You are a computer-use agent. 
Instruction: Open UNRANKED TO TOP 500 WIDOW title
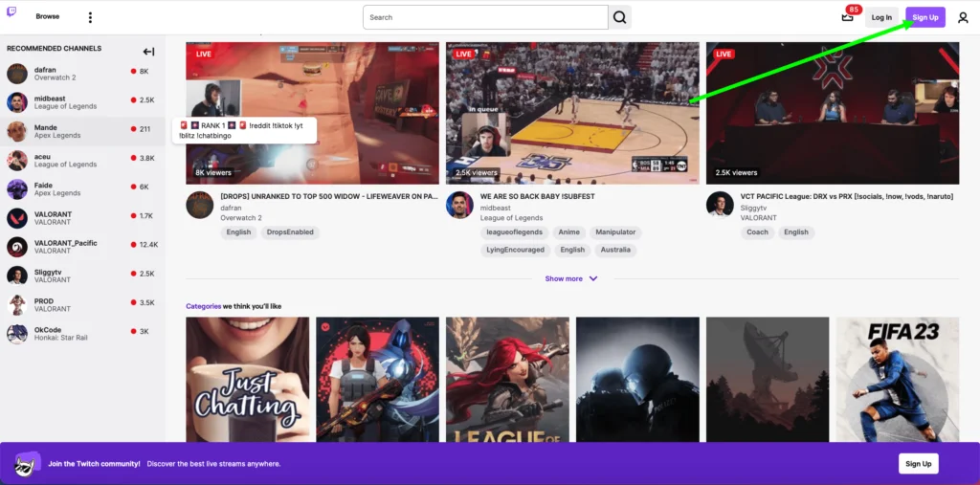329,196
